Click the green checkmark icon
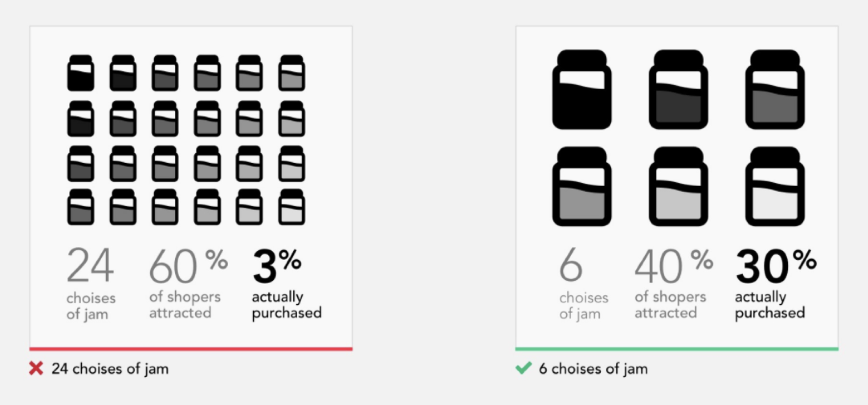The height and width of the screenshot is (405, 868). click(x=523, y=368)
